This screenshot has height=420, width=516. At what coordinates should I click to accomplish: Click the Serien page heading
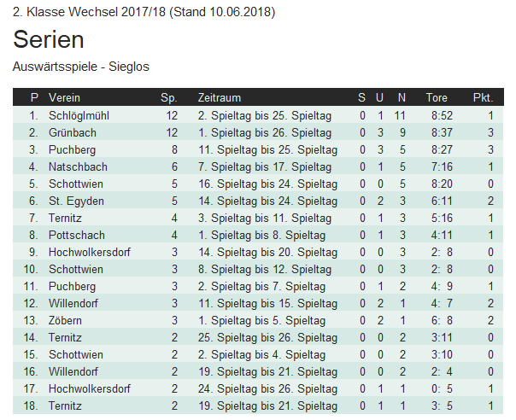pos(49,40)
